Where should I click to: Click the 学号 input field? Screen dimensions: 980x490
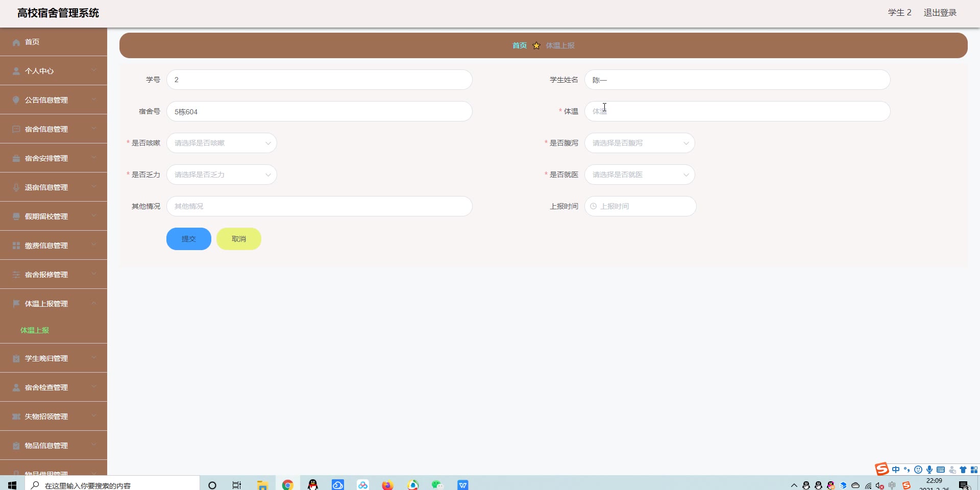coord(320,80)
